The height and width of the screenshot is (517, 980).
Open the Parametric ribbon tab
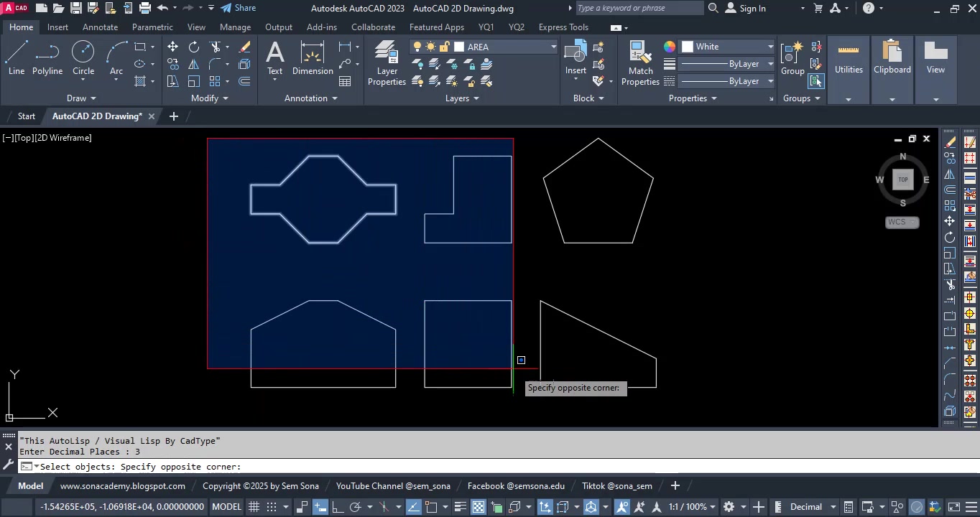click(152, 27)
